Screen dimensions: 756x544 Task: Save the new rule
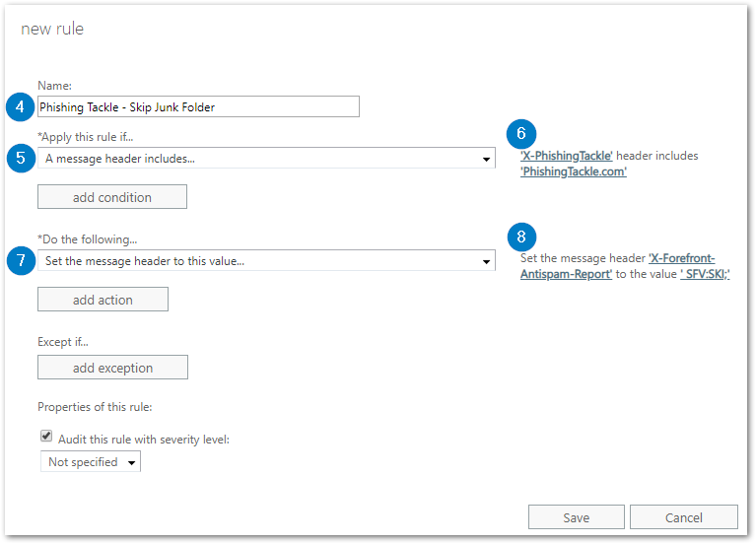577,517
